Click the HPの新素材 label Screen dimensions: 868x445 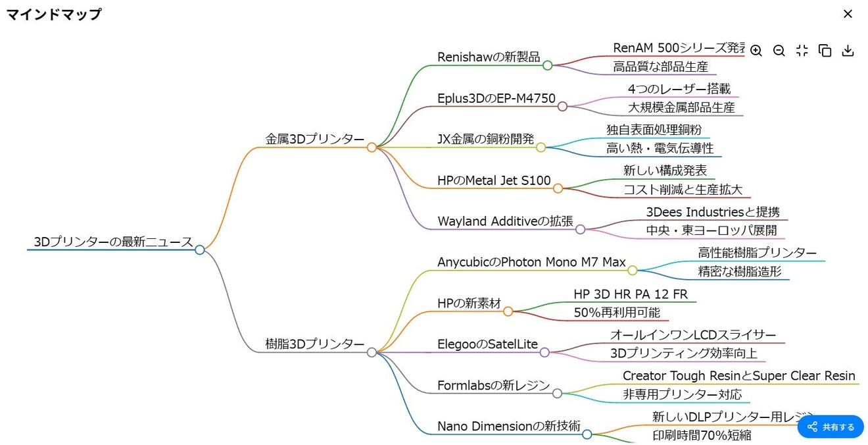pos(470,303)
